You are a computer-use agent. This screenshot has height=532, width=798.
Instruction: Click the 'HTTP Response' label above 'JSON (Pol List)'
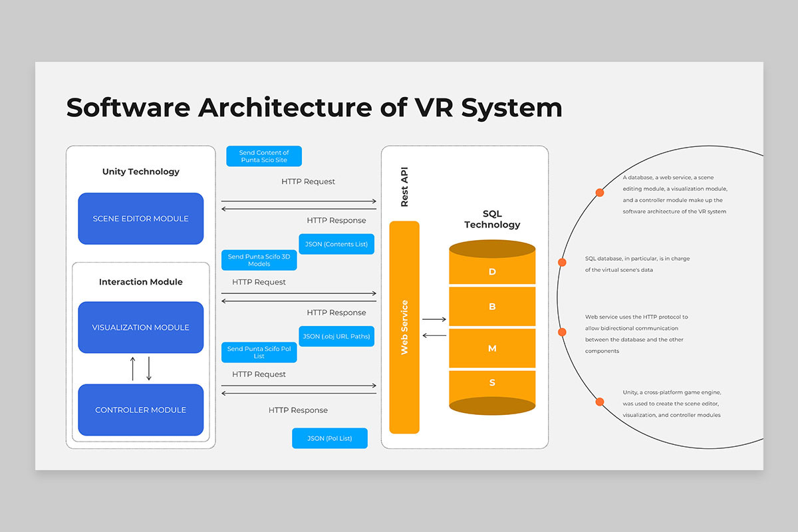tap(298, 410)
